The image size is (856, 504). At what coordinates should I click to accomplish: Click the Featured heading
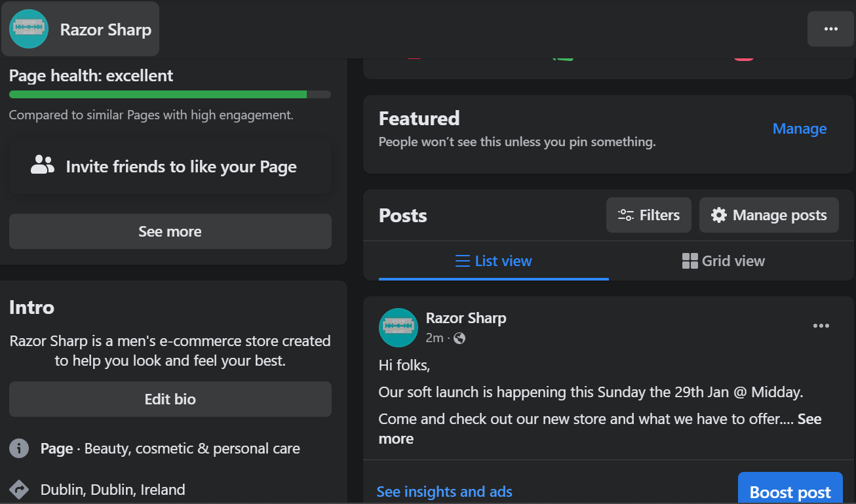pos(419,119)
